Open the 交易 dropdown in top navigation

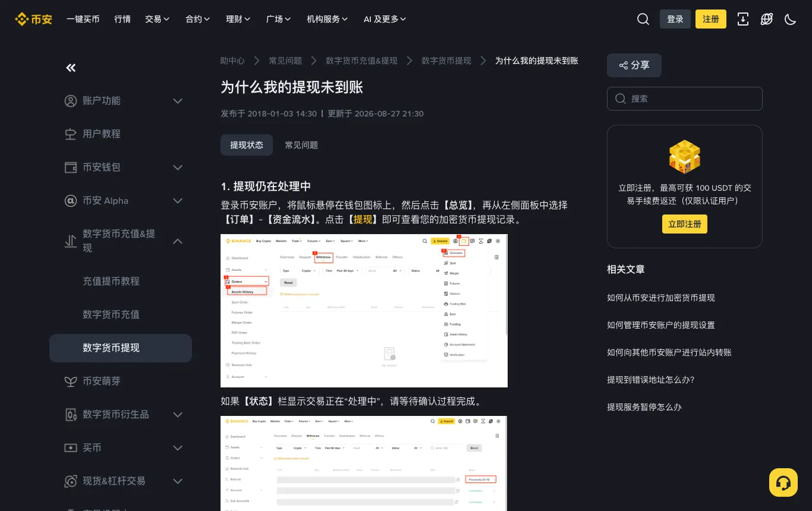click(158, 19)
